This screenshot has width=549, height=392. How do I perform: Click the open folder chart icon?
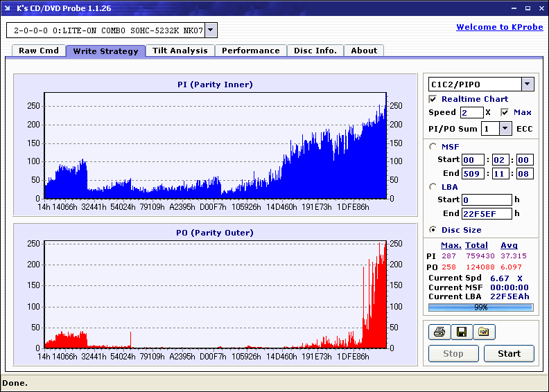[484, 332]
